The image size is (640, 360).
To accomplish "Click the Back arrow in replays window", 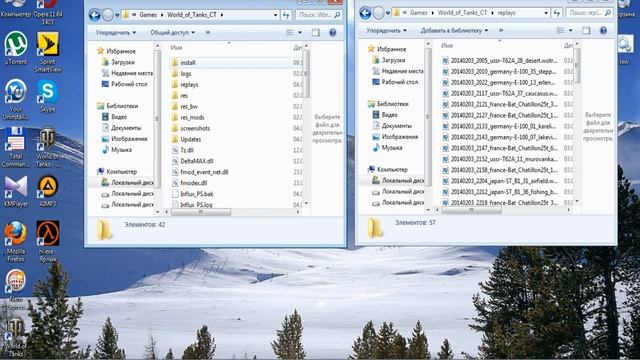I will (365, 13).
